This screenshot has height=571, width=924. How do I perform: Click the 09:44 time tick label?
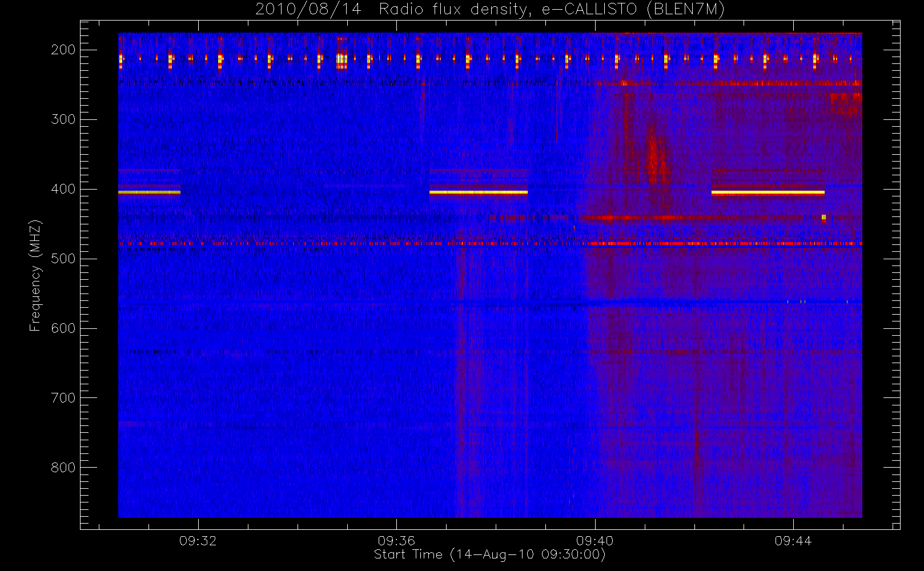(x=793, y=541)
